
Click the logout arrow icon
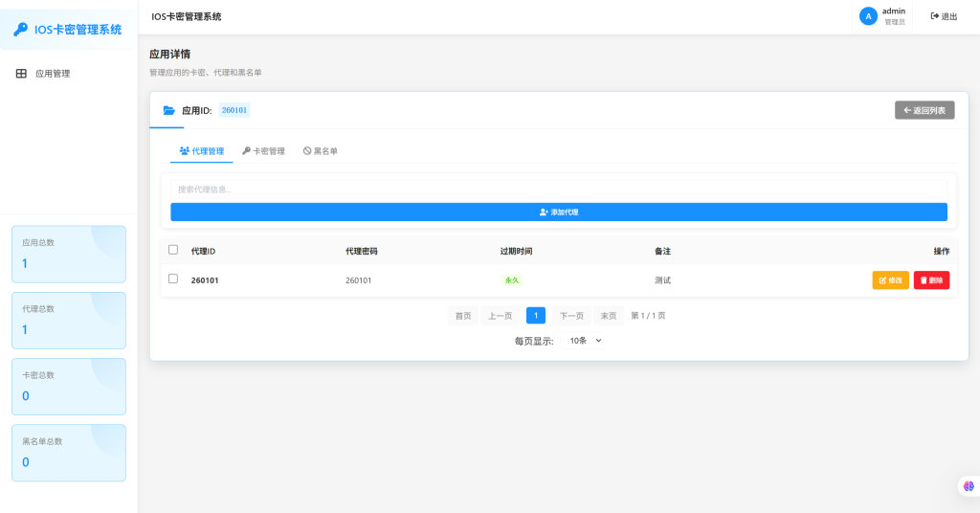tap(934, 16)
